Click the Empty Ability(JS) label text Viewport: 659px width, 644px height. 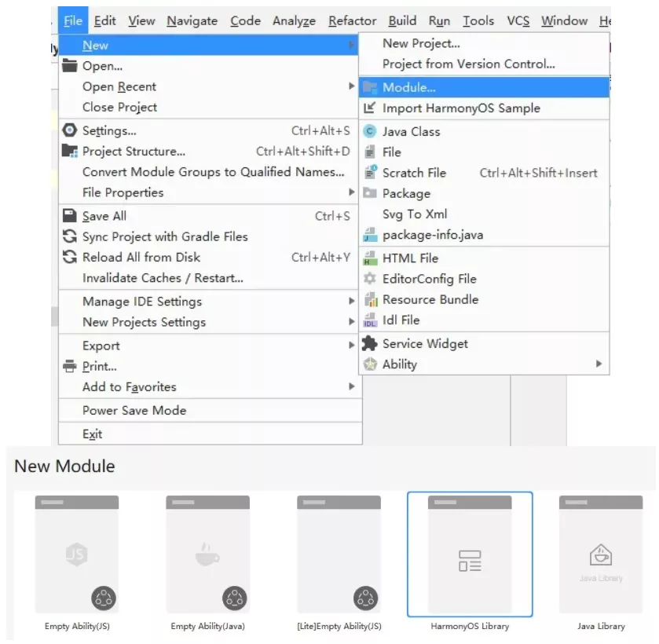point(77,626)
